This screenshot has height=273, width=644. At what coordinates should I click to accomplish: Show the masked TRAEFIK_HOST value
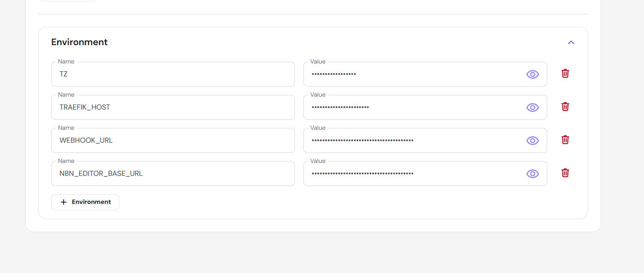(x=532, y=107)
